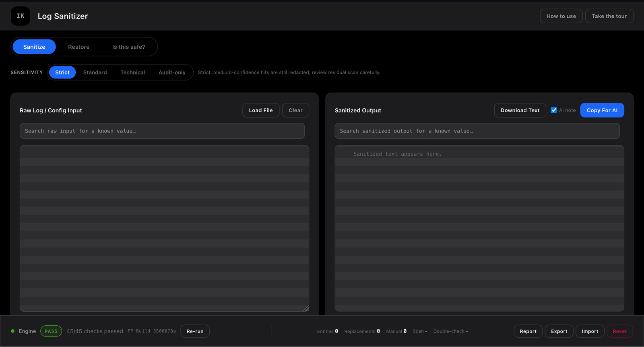Click the Strict mode description text
644x347 pixels.
click(x=289, y=72)
